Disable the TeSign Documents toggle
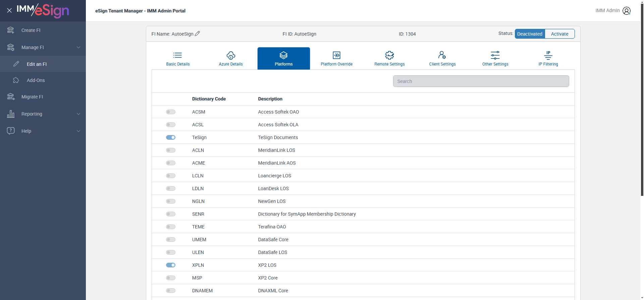Viewport: 644px width, 300px height. (171, 137)
